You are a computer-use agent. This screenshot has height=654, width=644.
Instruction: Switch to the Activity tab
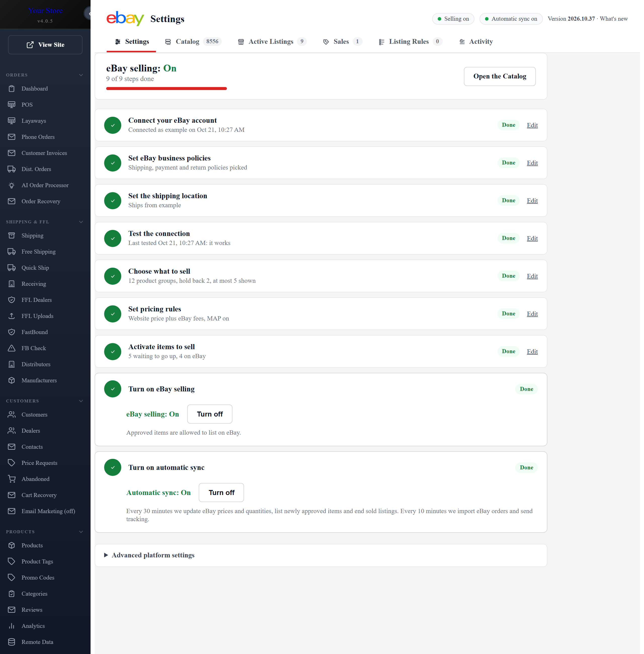pos(476,42)
